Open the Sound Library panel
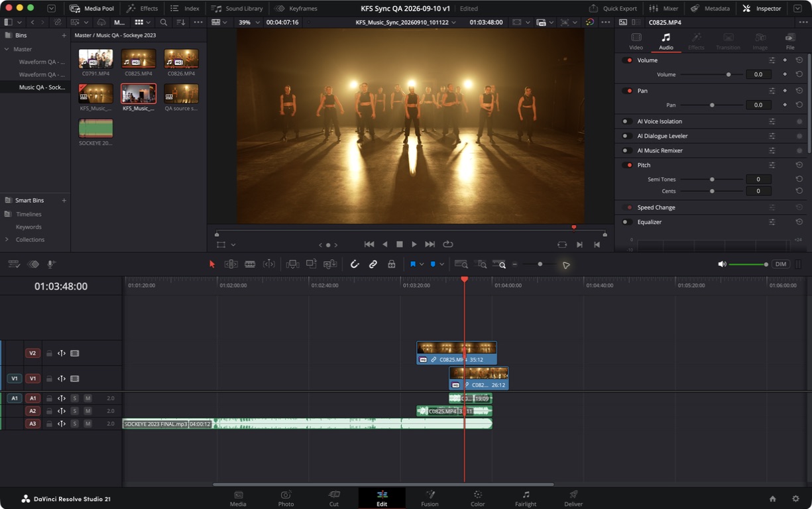This screenshot has width=812, height=509. click(237, 9)
